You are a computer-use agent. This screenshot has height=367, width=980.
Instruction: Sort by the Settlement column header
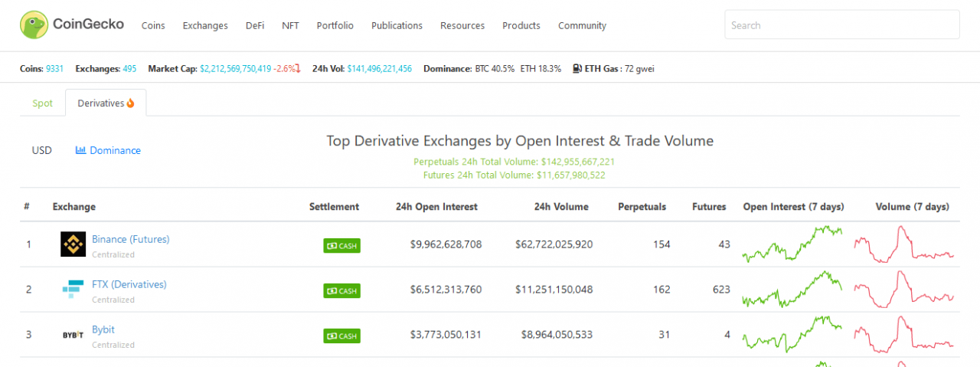coord(334,207)
